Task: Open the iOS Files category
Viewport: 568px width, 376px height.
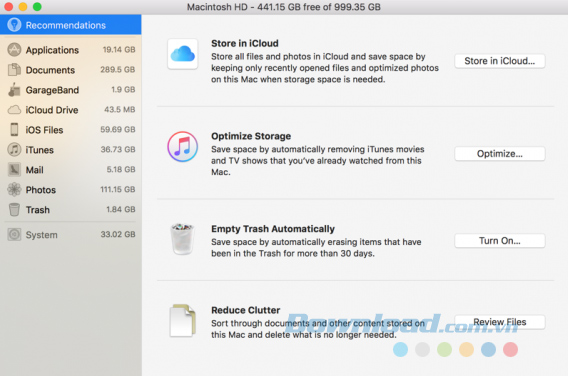Action: pos(71,130)
